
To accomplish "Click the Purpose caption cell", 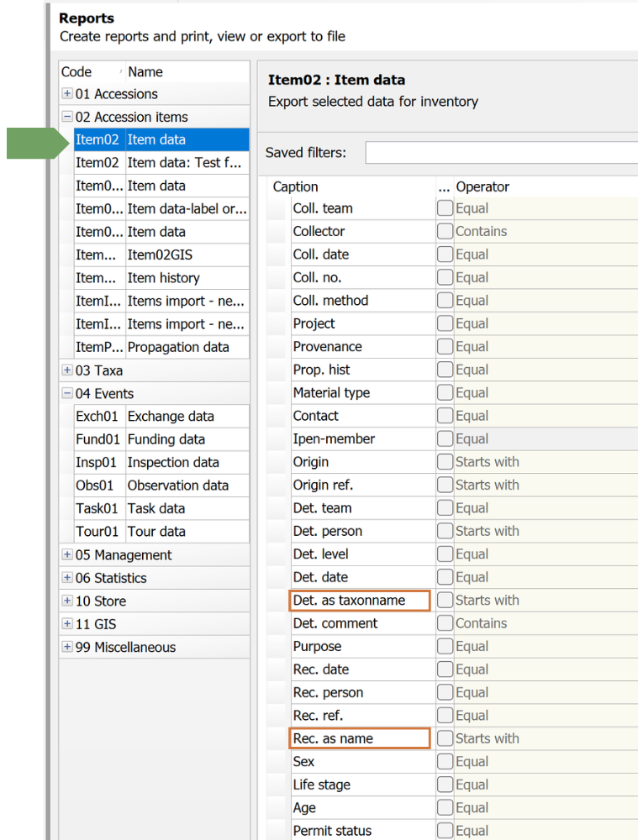I will [x=362, y=646].
